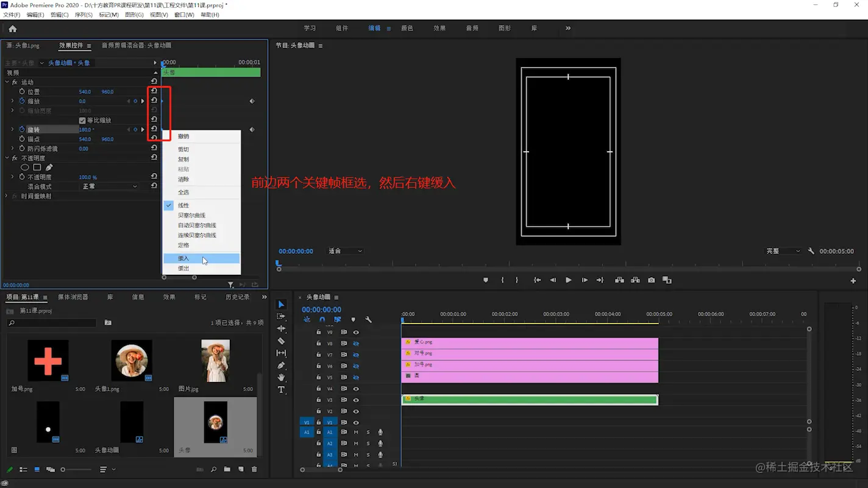Select the Razor tool in tools panel

point(281,341)
